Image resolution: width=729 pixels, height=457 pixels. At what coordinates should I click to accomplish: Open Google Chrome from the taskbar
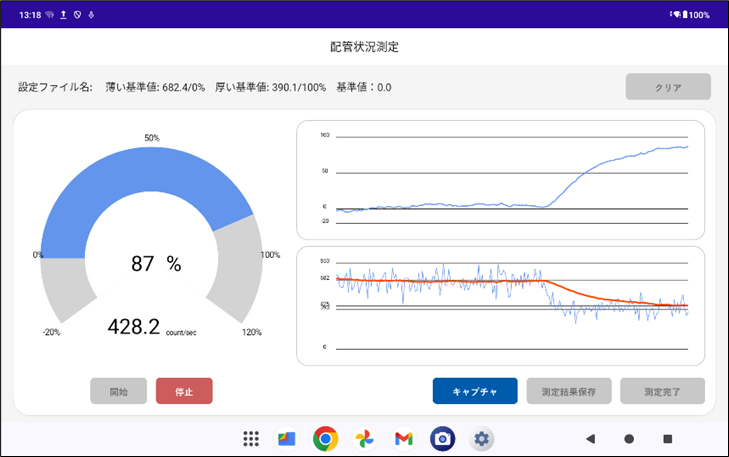click(x=325, y=438)
